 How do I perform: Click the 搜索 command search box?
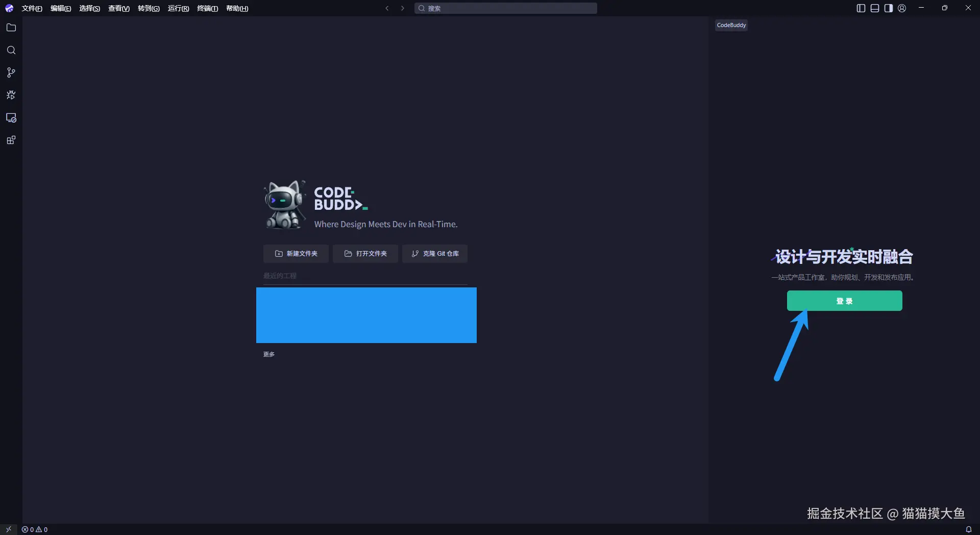(x=506, y=8)
